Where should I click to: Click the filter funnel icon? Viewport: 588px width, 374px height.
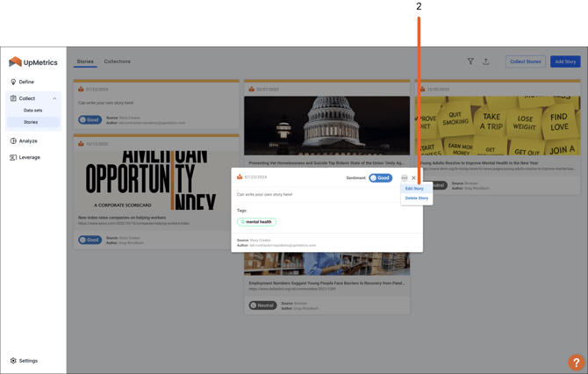click(x=470, y=61)
